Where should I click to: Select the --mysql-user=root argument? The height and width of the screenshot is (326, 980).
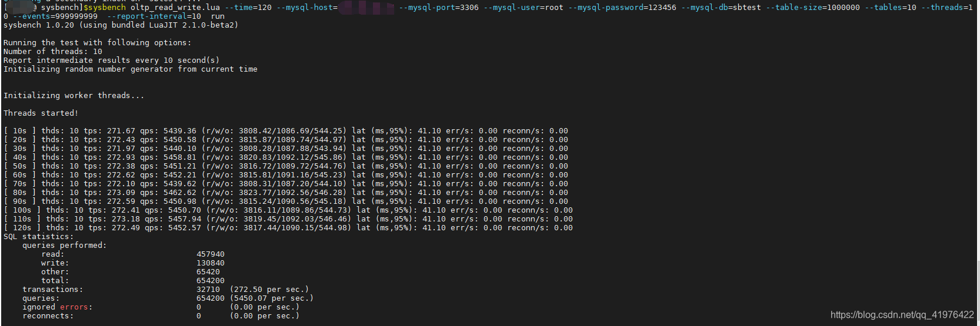tap(524, 8)
